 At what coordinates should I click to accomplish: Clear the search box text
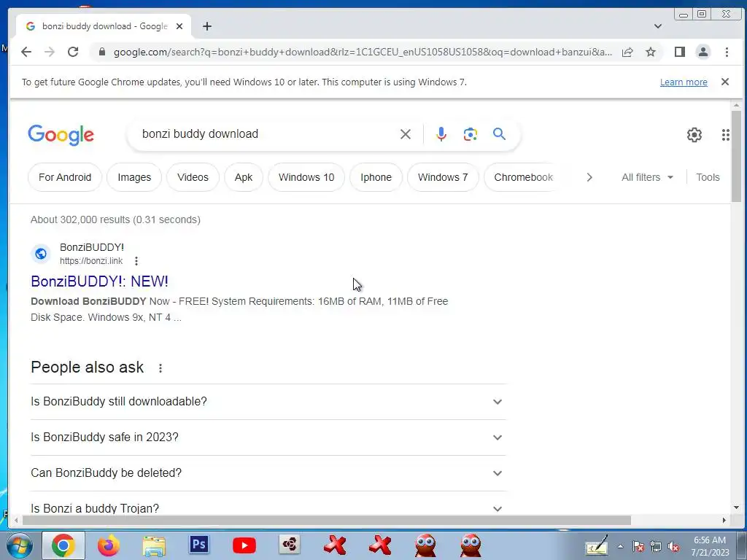[x=406, y=134]
